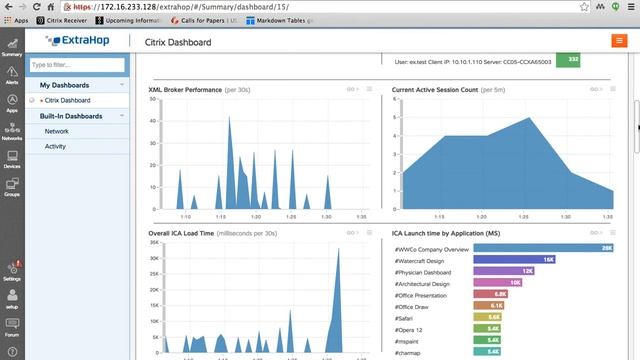Click the ICA Launch time by Application title
The image size is (640, 360).
(446, 233)
